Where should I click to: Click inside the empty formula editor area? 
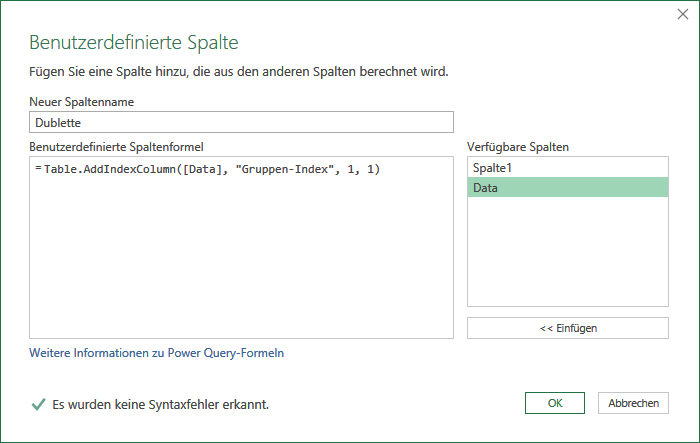pos(242,259)
